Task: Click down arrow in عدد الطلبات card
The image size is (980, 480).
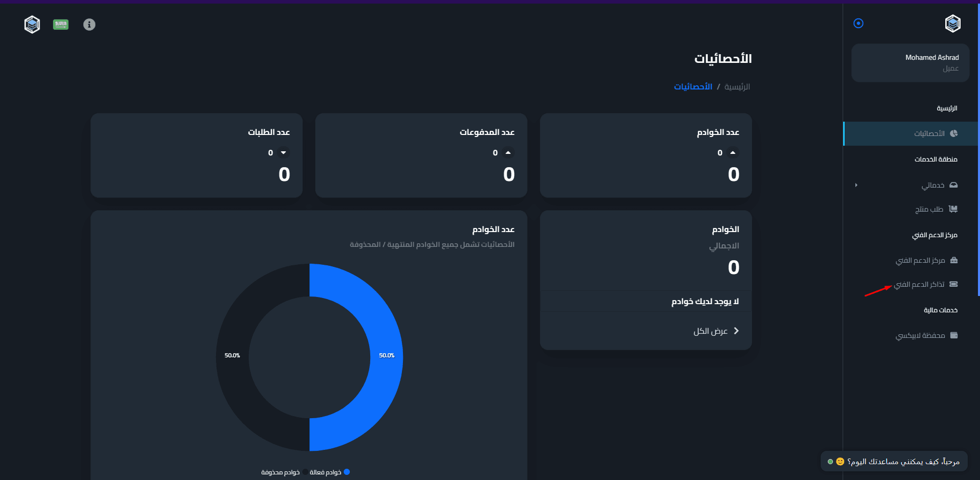Action: pos(283,152)
